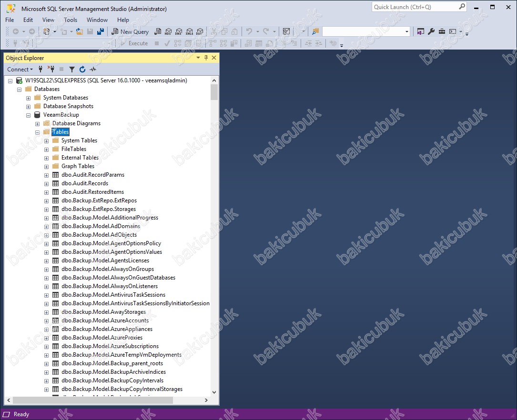
Task: Select dbo.Backup.Model.BackupCopyIntervals table
Action: [112, 380]
